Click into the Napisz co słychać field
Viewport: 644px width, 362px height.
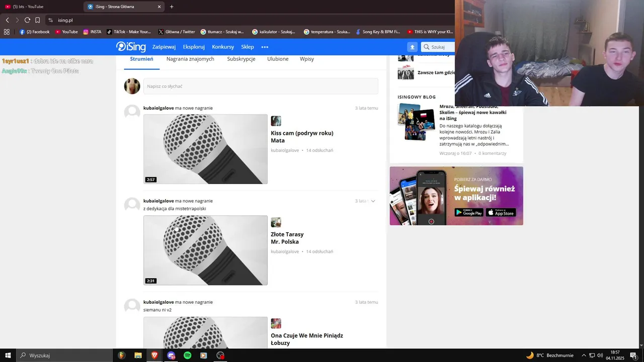[x=261, y=86]
